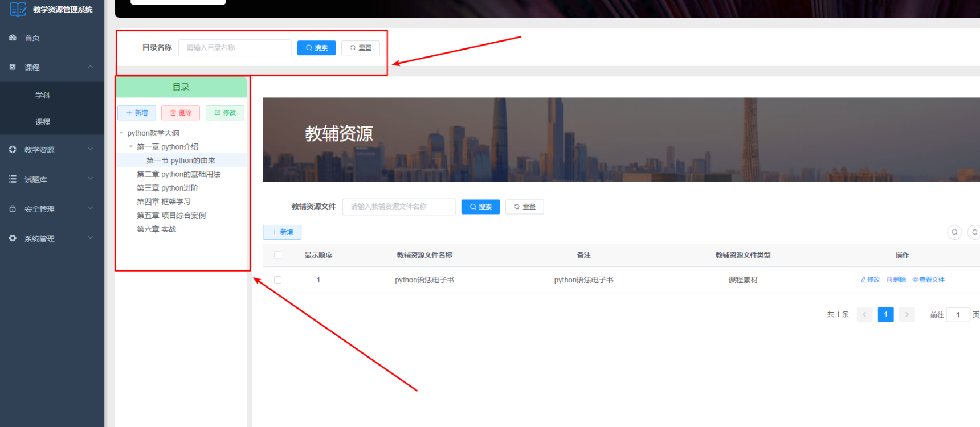The height and width of the screenshot is (427, 980).
Task: Select 第四章 框架学习 tree node
Action: (x=164, y=202)
